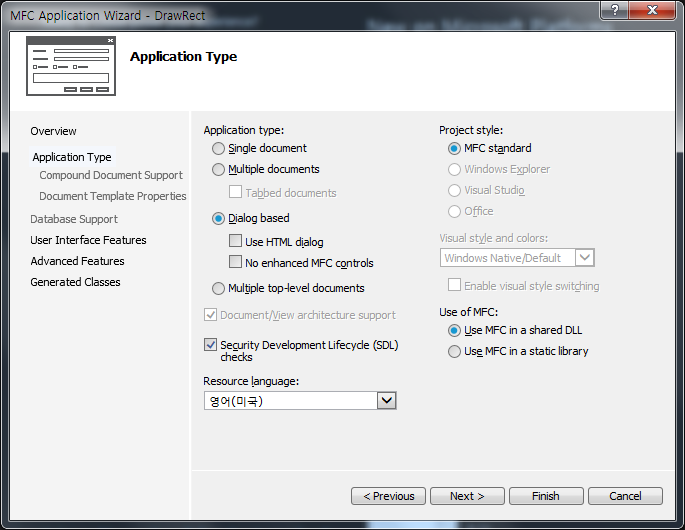The height and width of the screenshot is (530, 685).
Task: Click the title bar Help question mark
Action: click(615, 10)
